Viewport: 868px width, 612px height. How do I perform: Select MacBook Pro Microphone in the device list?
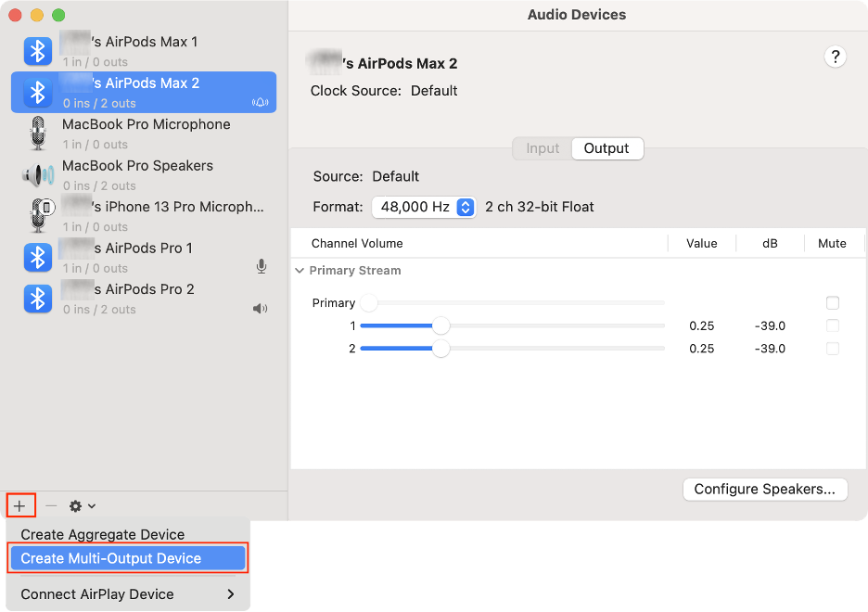pos(144,134)
